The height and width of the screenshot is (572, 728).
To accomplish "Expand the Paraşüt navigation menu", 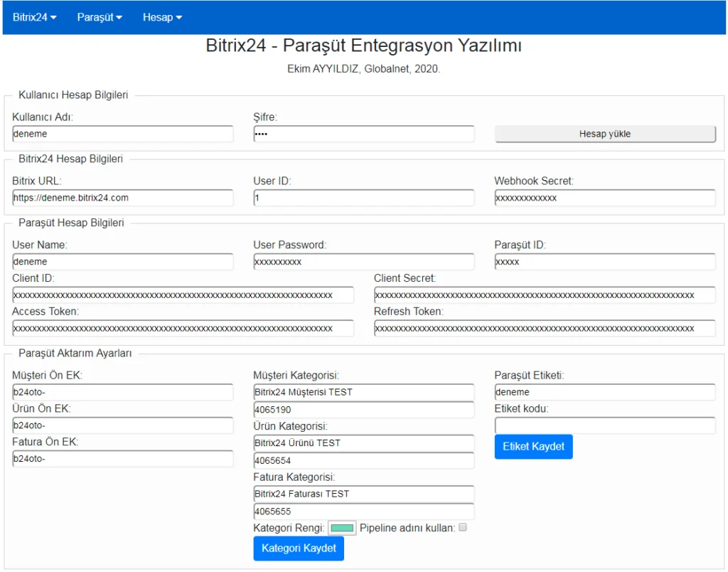I will click(100, 17).
